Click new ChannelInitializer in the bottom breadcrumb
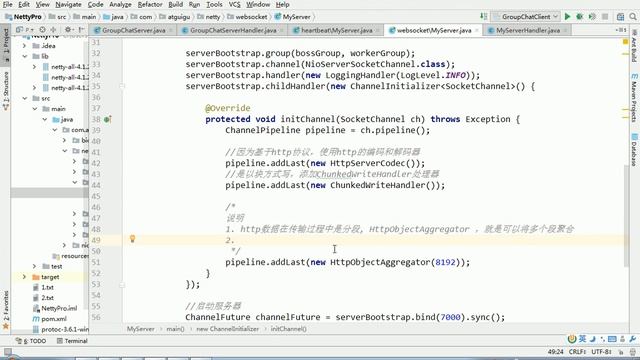 point(227,329)
